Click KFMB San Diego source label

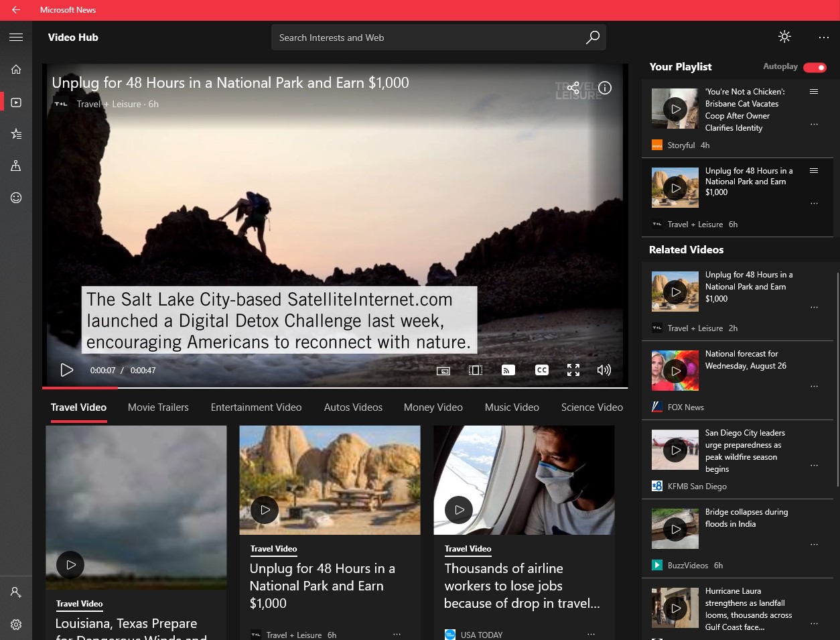pyautogui.click(x=697, y=487)
